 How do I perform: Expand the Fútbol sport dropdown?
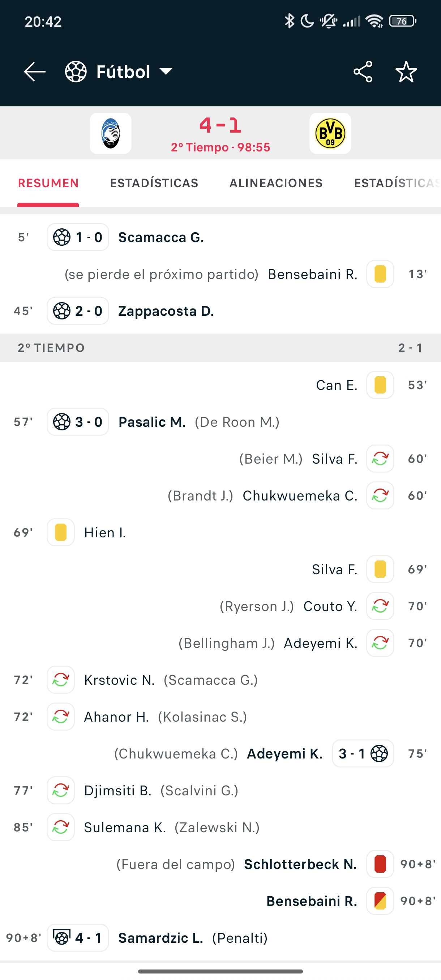click(166, 72)
